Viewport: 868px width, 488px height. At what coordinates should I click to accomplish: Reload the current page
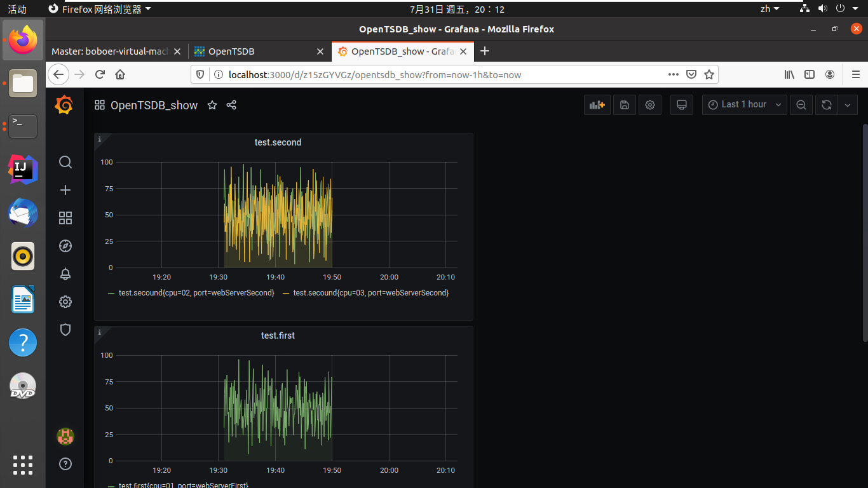(x=100, y=74)
